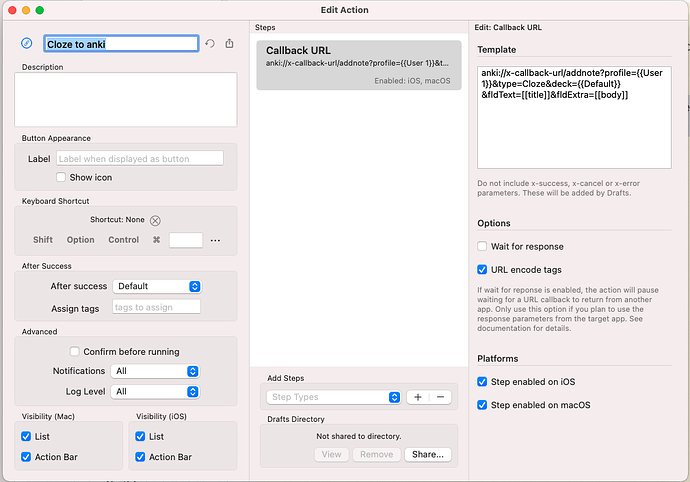Click 'Enabled: iOS, macOS' text
Screen dimensions: 690x482
coord(412,81)
